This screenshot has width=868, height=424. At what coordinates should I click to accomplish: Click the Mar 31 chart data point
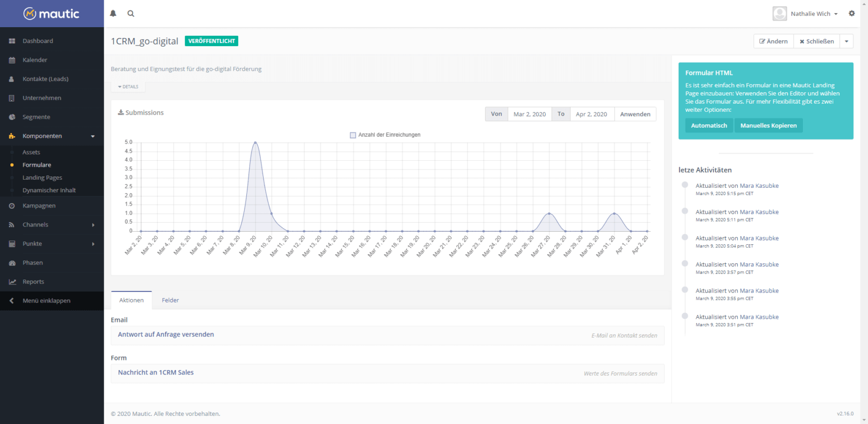(614, 213)
